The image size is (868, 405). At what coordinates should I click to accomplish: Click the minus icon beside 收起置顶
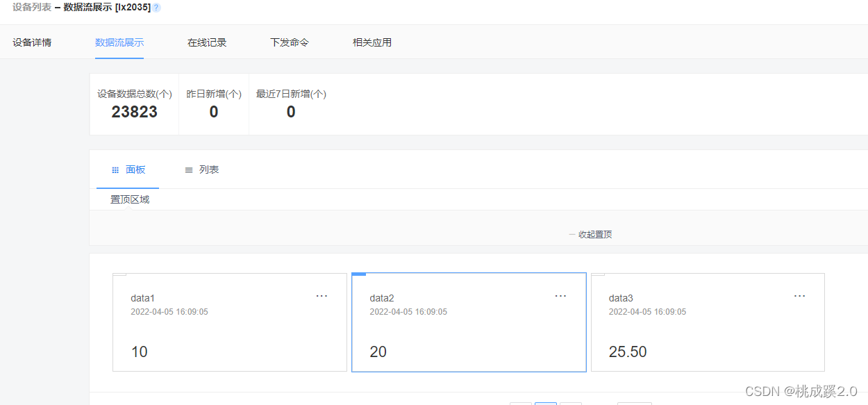point(571,235)
